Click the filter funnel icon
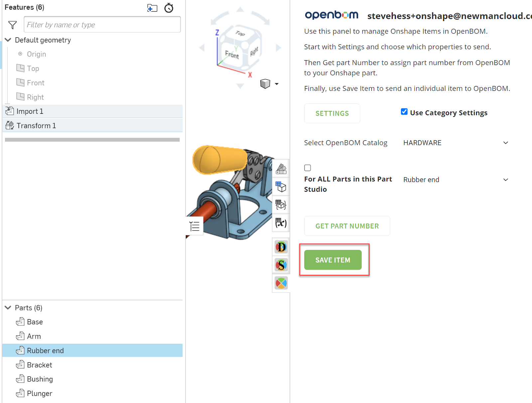This screenshot has width=532, height=403. tap(12, 25)
